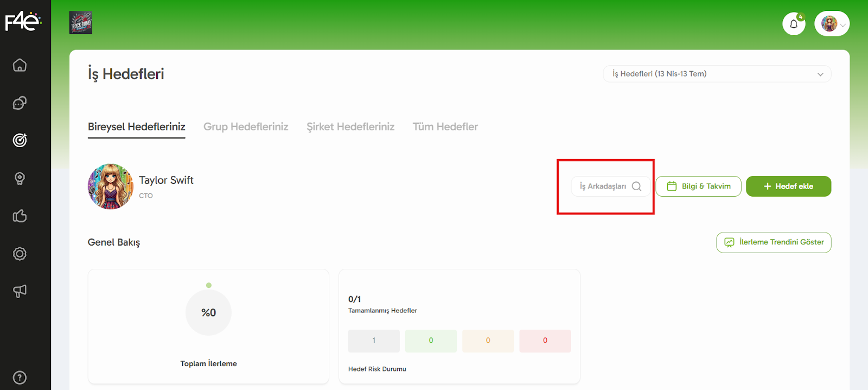Switch to Şirket Hedefleriniz tab
Viewport: 868px width, 390px height.
point(350,127)
